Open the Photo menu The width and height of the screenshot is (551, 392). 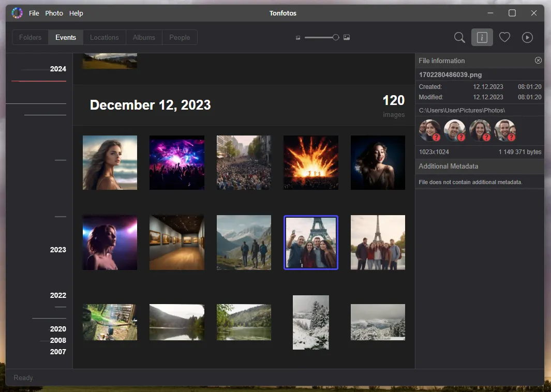(54, 13)
